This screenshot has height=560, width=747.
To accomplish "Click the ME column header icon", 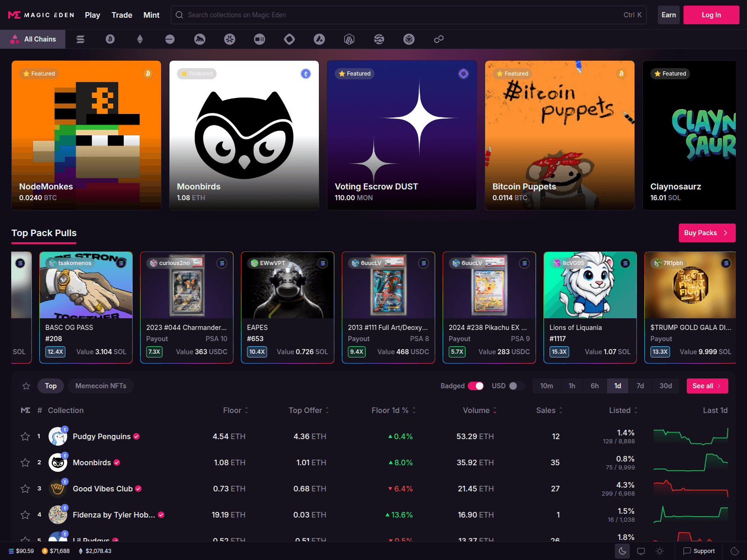I will pos(26,410).
